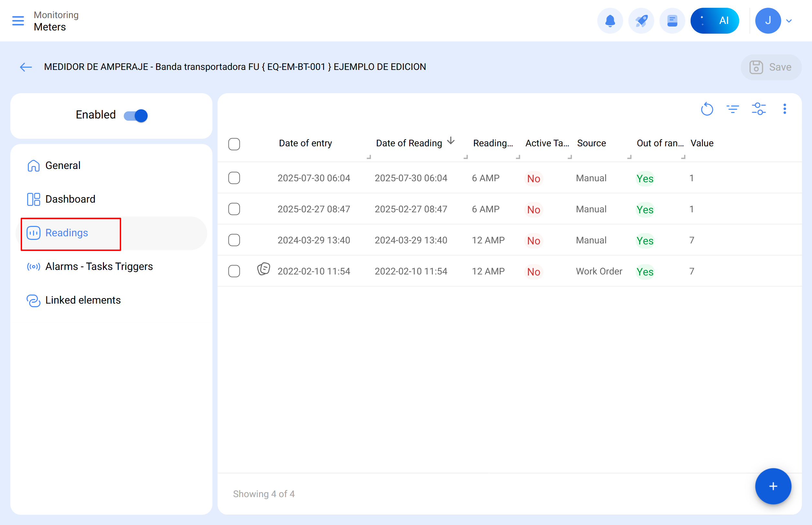Open the table settings sliders icon
The height and width of the screenshot is (525, 812).
tap(759, 109)
